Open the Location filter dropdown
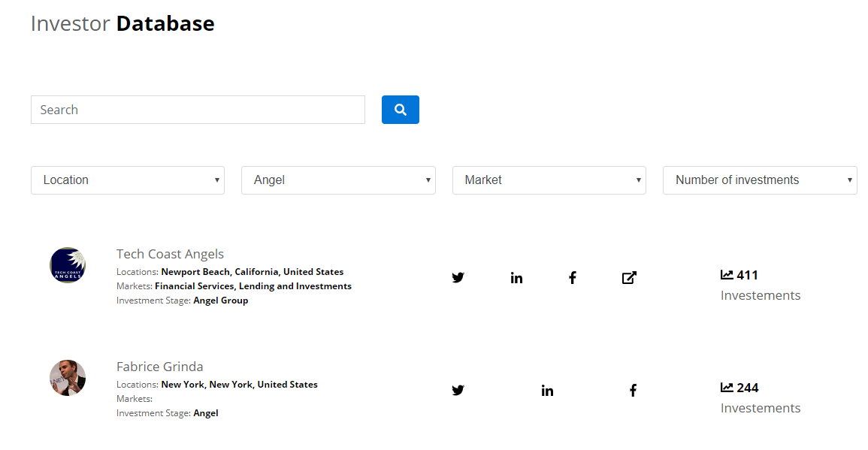 coord(127,180)
